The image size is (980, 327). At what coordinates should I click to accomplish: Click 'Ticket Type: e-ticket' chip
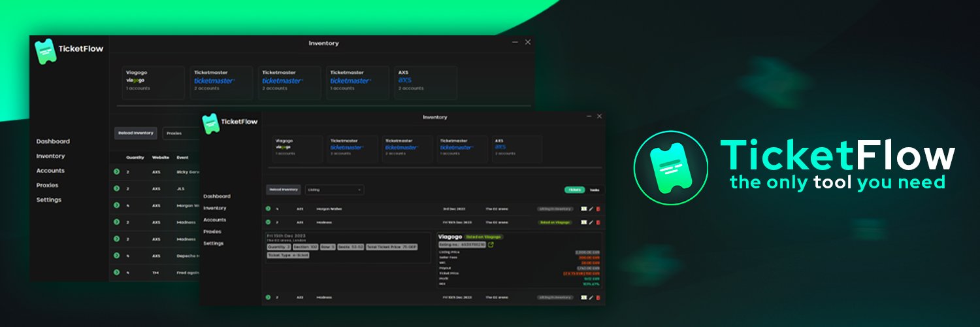point(288,255)
